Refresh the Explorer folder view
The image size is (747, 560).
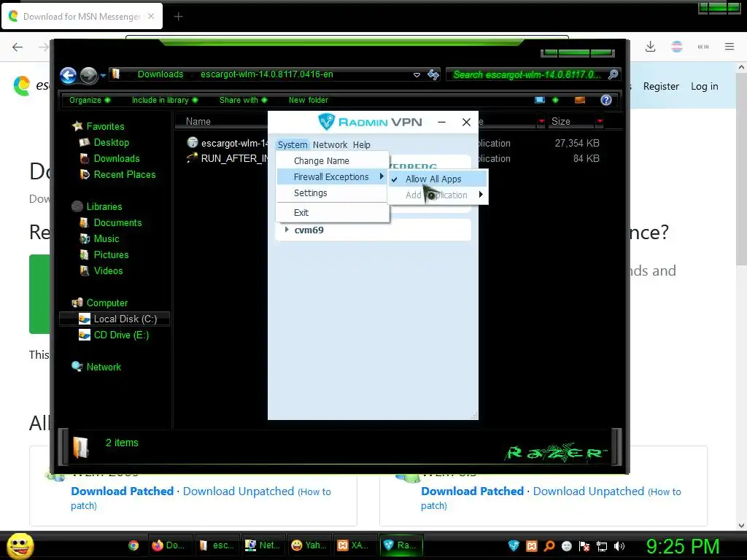(x=433, y=74)
